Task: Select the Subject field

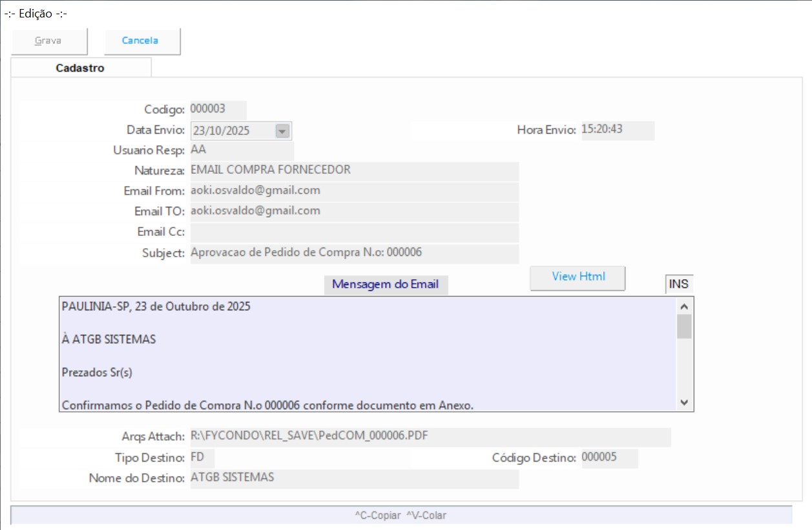Action: point(354,253)
